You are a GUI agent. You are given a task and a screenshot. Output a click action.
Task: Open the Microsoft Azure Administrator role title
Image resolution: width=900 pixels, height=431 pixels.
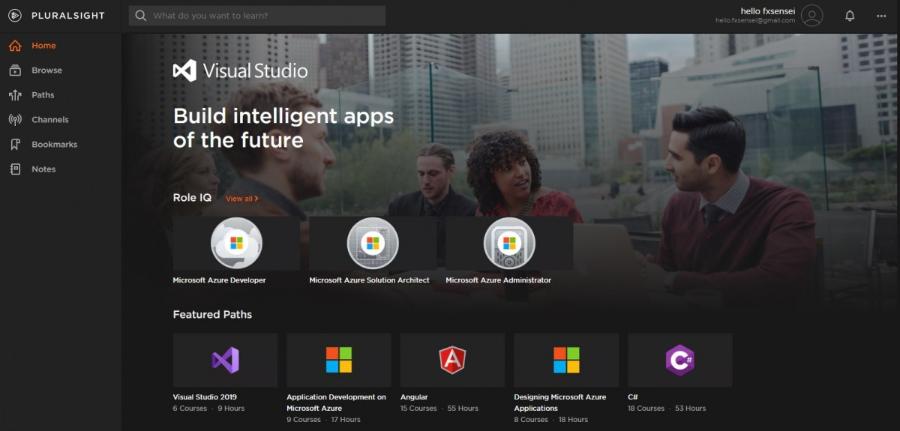point(498,281)
